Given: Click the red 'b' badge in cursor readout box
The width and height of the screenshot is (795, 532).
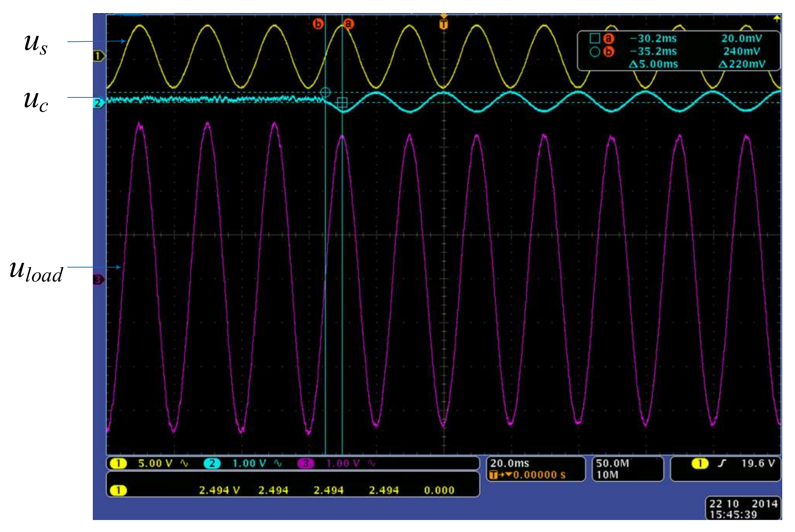Looking at the screenshot, I should click(609, 51).
